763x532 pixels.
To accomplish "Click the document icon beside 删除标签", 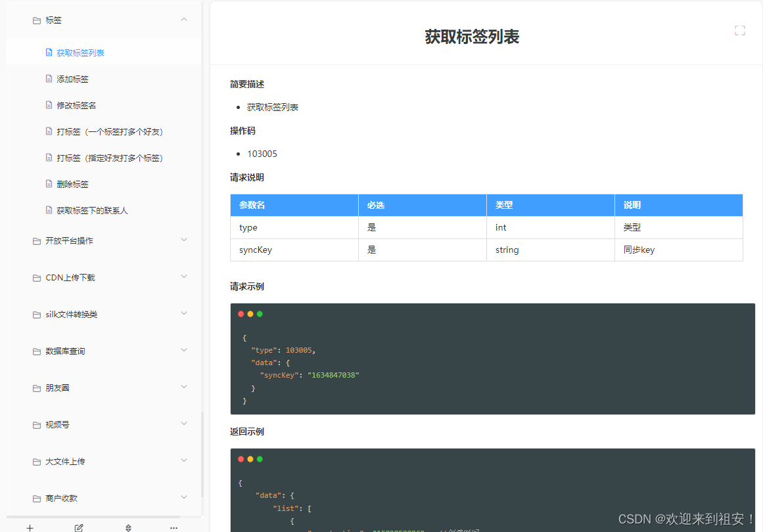I will (x=49, y=183).
